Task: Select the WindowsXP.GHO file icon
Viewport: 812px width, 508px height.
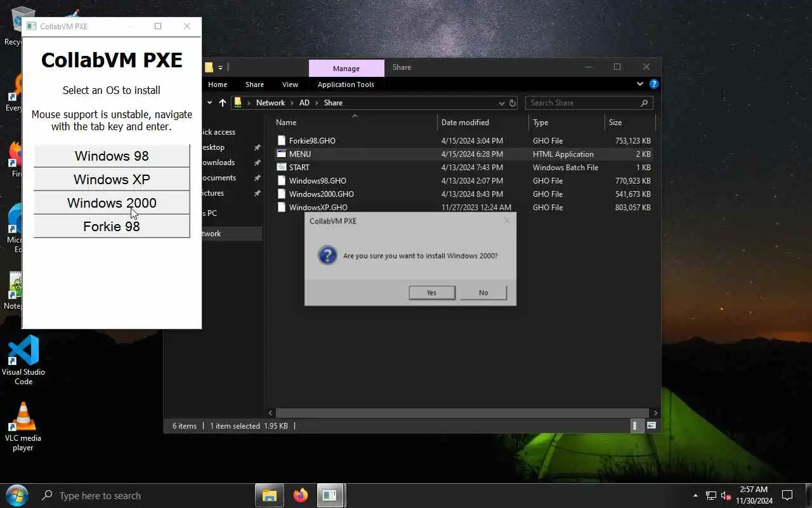Action: 282,208
